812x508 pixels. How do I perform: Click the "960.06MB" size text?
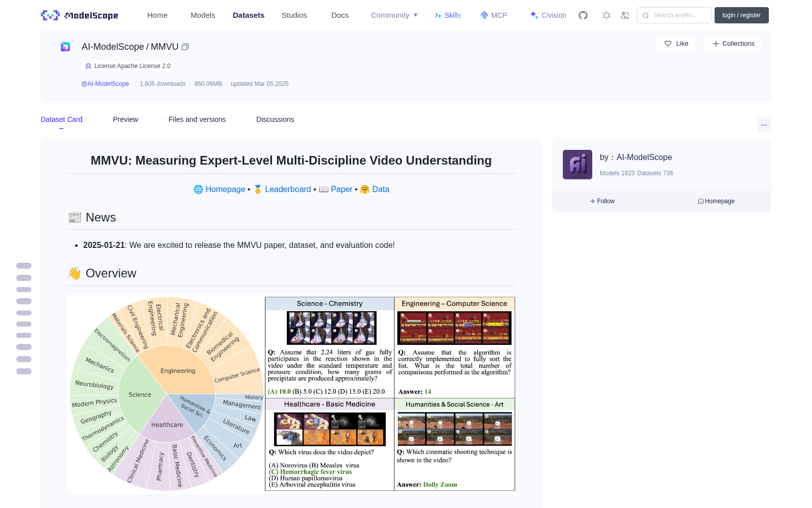208,84
